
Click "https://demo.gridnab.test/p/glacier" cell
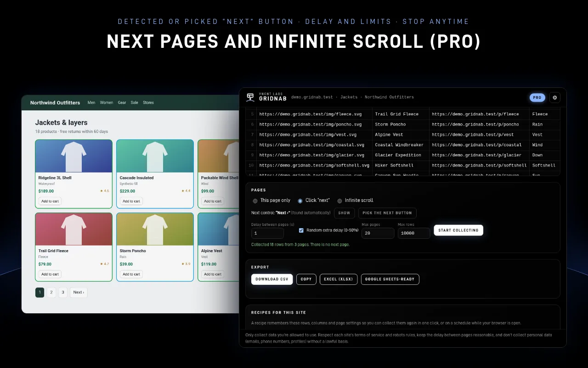[479, 155]
